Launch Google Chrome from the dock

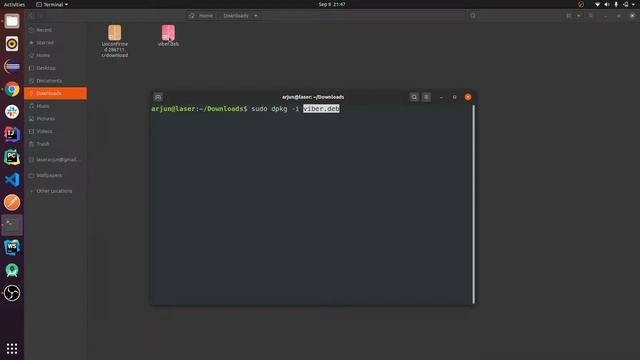(12, 89)
